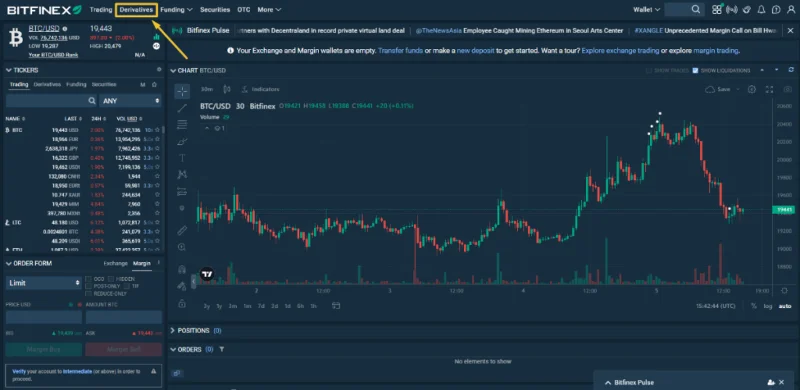Click the Amount BTC input field
This screenshot has height=390, width=800.
[x=124, y=317]
